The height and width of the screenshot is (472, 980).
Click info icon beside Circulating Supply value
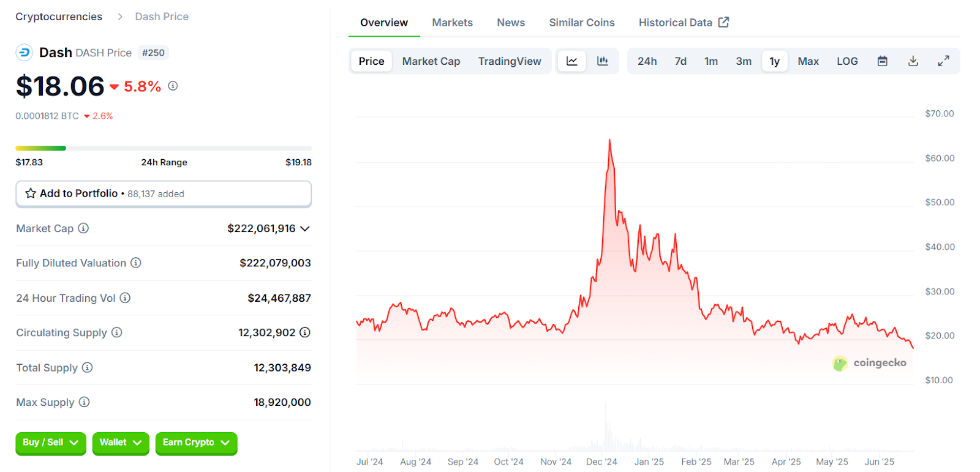pos(305,332)
